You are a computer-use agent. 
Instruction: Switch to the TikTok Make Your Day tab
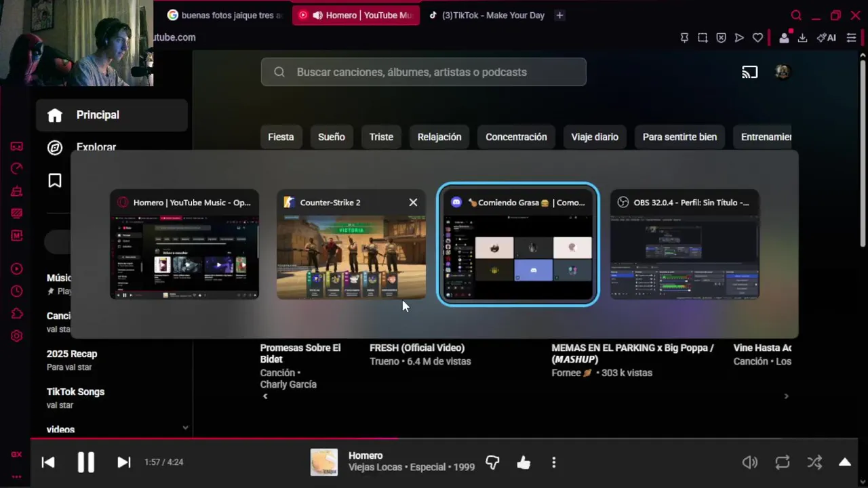[486, 15]
